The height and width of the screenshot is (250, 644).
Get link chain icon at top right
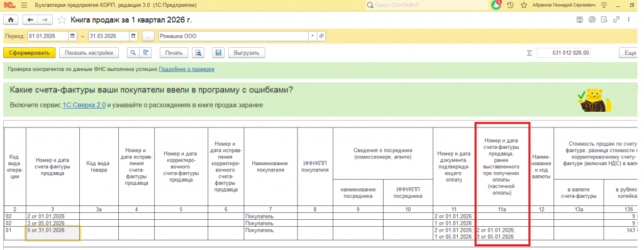point(616,19)
